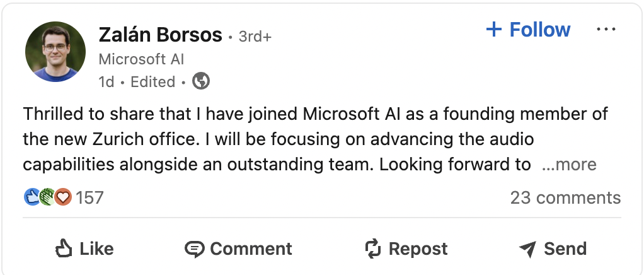
Task: Like the post with thumbs-up button
Action: pyautogui.click(x=84, y=249)
